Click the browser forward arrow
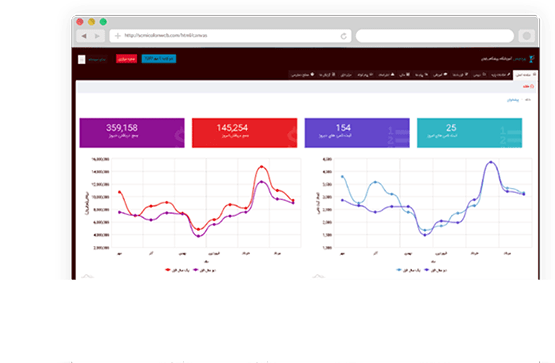 97,36
